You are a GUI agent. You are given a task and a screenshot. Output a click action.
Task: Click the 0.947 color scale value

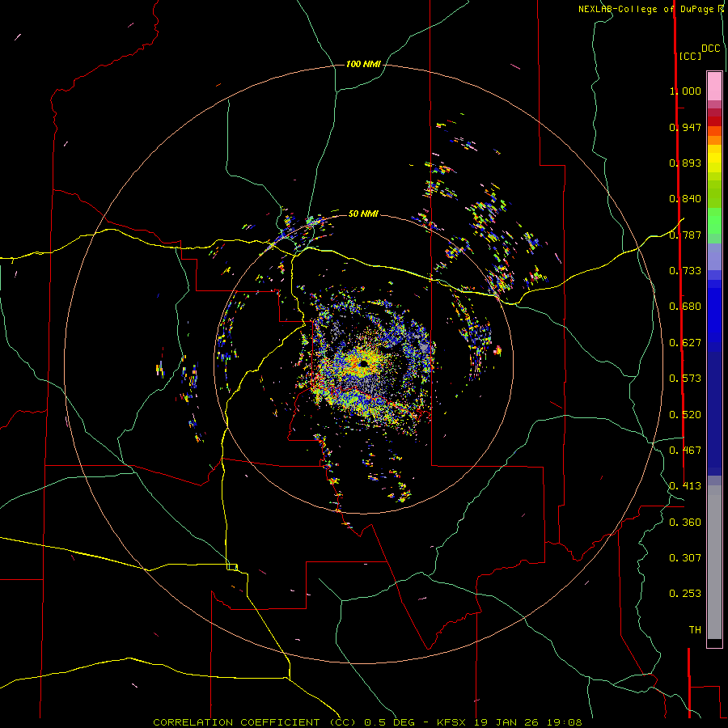coord(685,127)
